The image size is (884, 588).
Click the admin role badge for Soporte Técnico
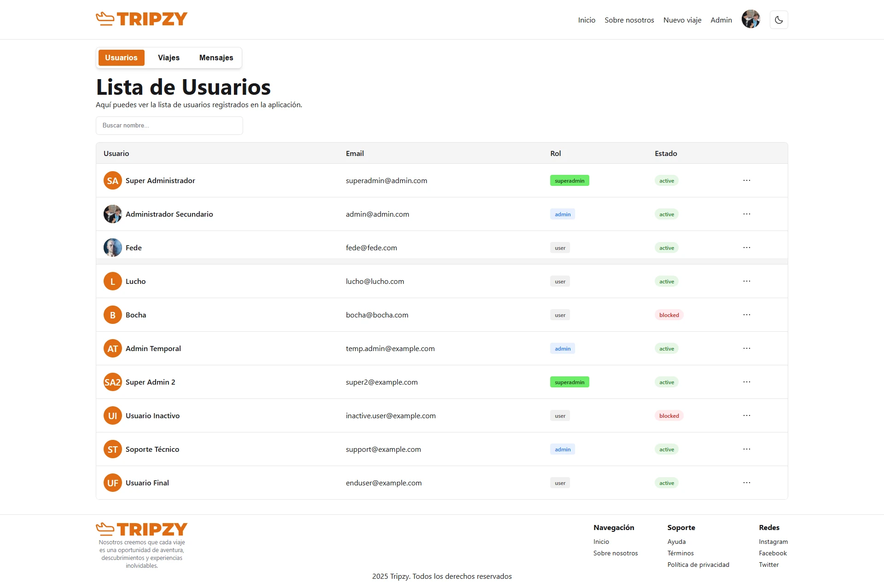pyautogui.click(x=562, y=449)
